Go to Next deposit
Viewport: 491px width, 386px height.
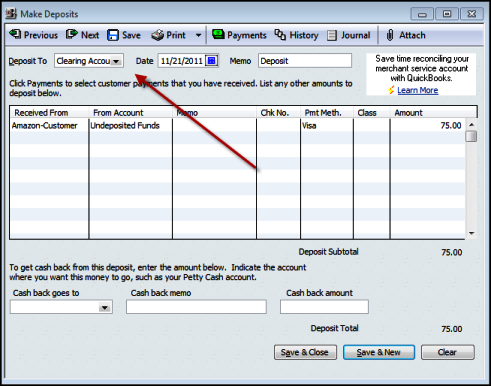point(82,35)
